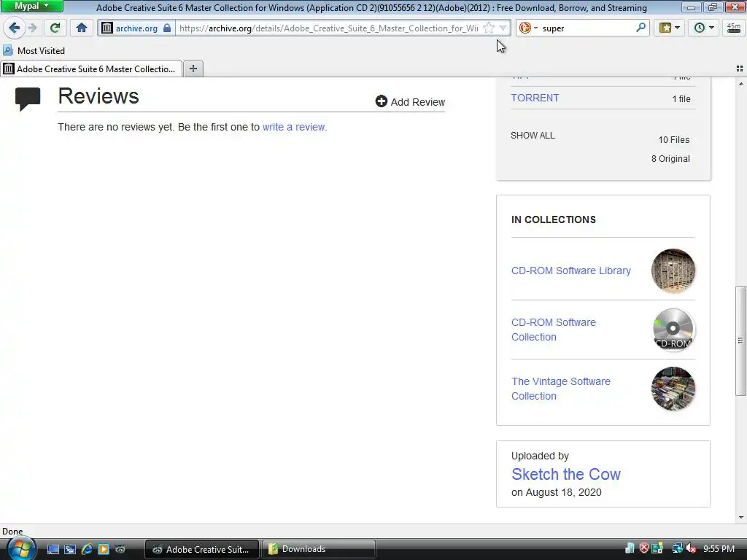This screenshot has height=560, width=747.
Task: Click the network connection tray icon
Action: (677, 548)
